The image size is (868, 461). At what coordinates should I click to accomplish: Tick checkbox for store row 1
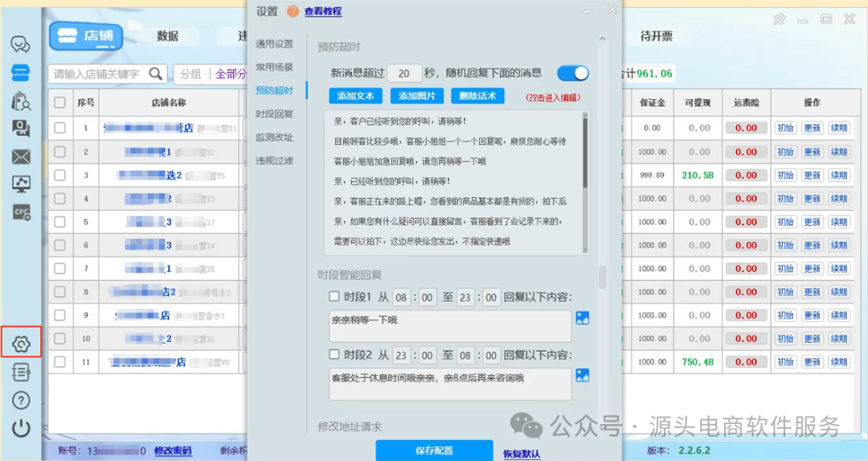pos(59,128)
